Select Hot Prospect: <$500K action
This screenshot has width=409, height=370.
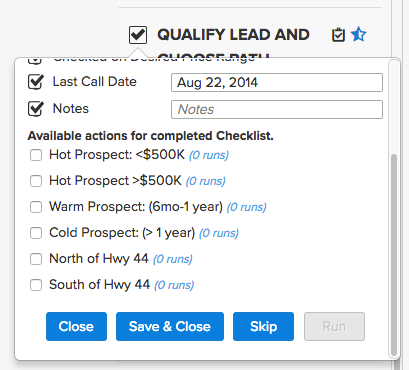(x=36, y=155)
